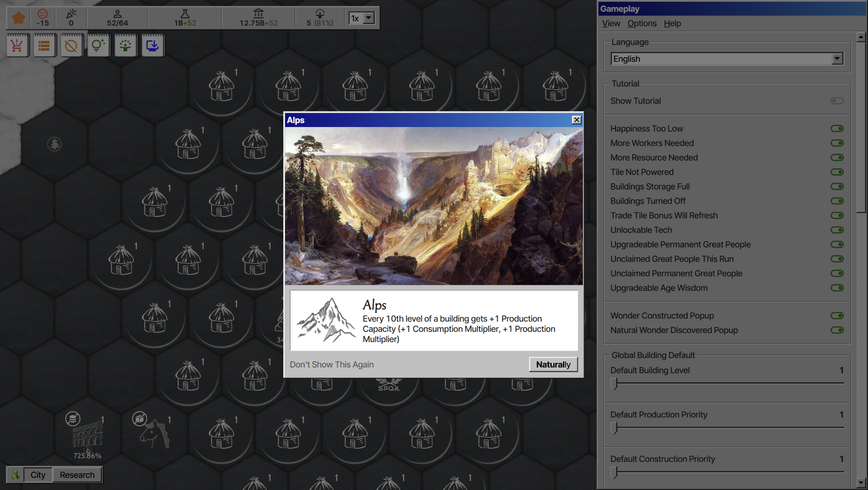Click the Gameplay panel scroll-up arrow

point(861,38)
